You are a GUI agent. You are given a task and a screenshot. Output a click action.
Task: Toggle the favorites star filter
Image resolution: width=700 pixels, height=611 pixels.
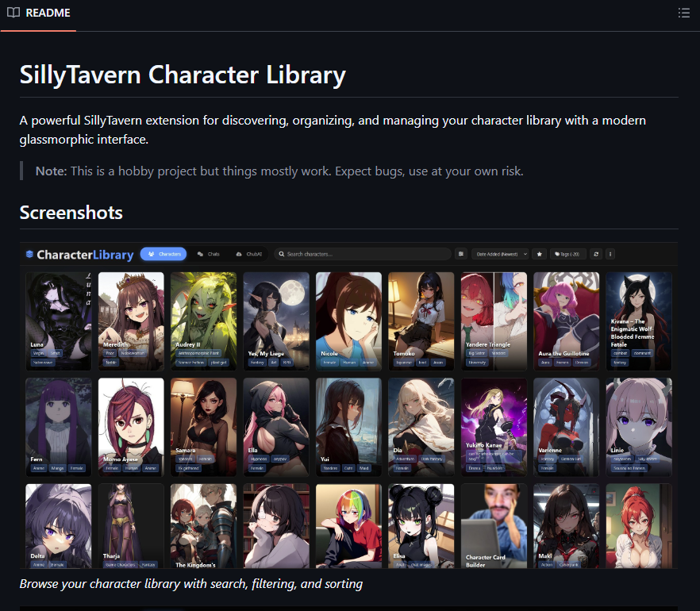coord(540,254)
